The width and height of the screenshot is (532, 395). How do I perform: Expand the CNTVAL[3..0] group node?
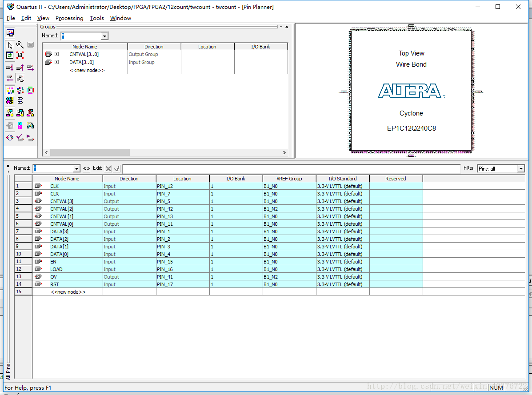[x=56, y=54]
